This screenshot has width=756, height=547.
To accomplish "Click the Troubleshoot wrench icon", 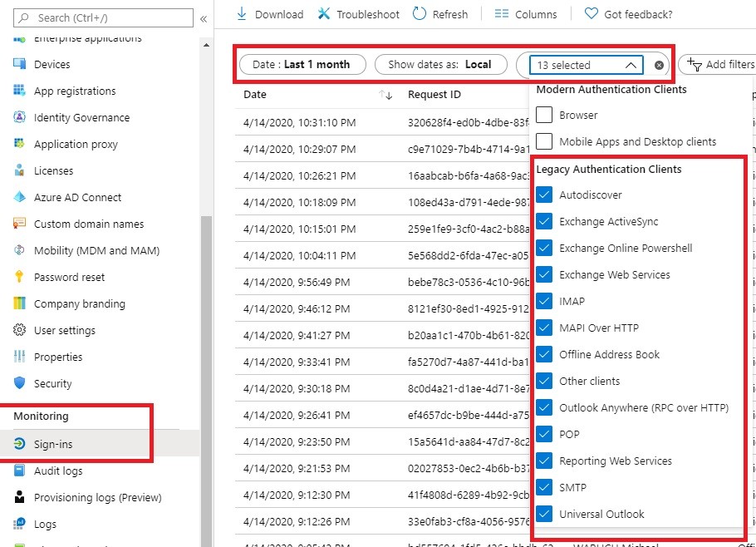I will (323, 14).
